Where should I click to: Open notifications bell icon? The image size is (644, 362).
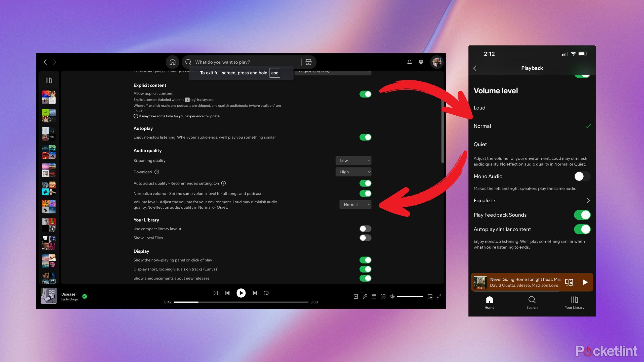coord(410,62)
